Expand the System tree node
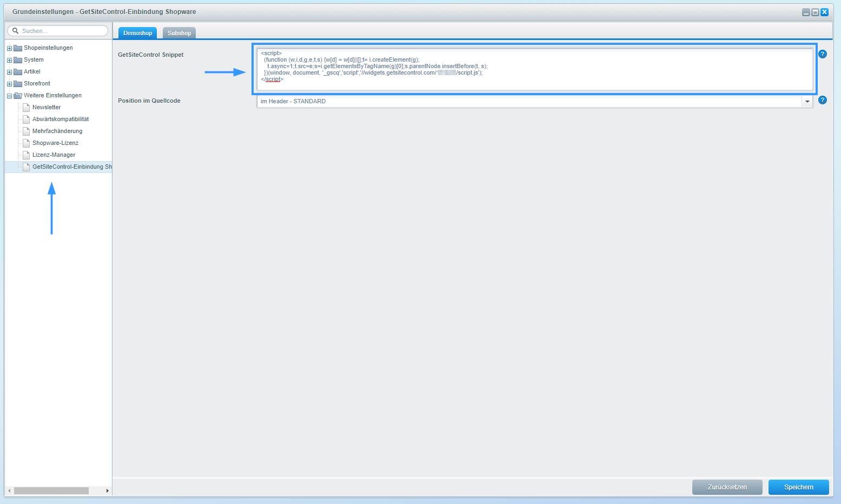The image size is (841, 504). [9, 60]
